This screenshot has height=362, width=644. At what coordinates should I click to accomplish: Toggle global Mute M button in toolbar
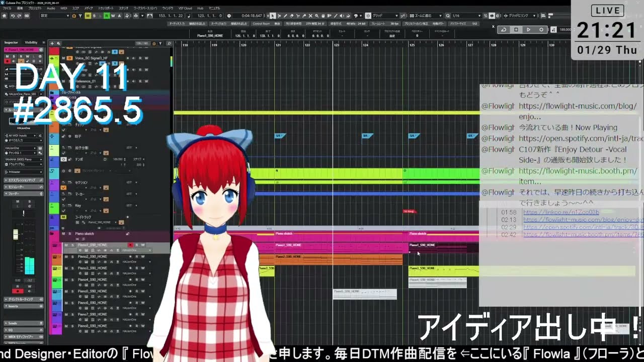click(88, 16)
